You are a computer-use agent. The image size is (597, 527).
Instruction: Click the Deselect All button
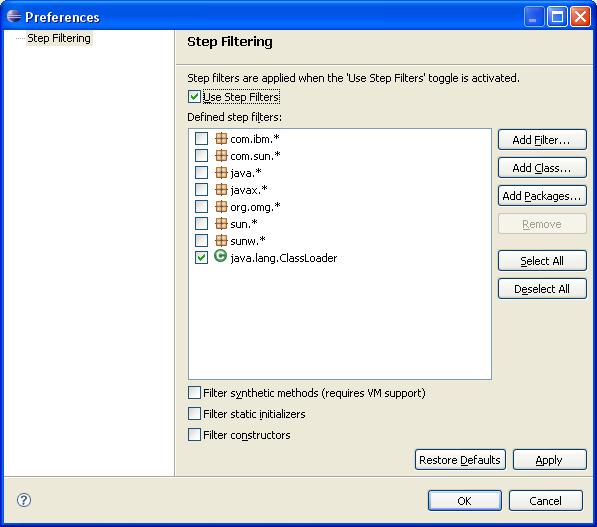542,289
